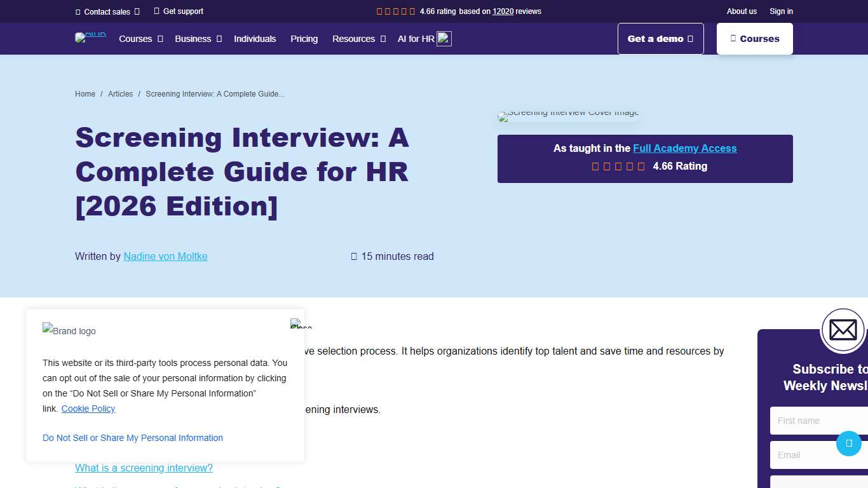Click the Get a demo button
The height and width of the screenshot is (488, 868).
[660, 38]
